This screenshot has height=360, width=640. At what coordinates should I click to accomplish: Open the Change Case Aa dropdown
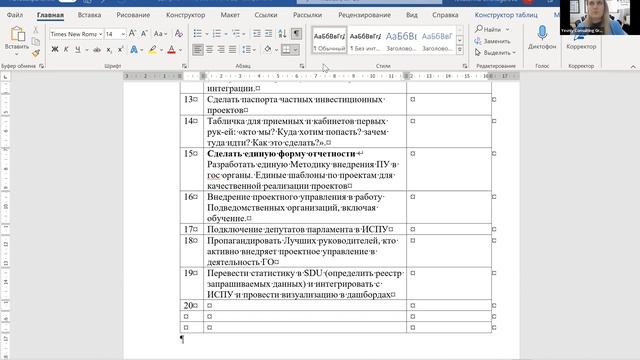coord(160,34)
